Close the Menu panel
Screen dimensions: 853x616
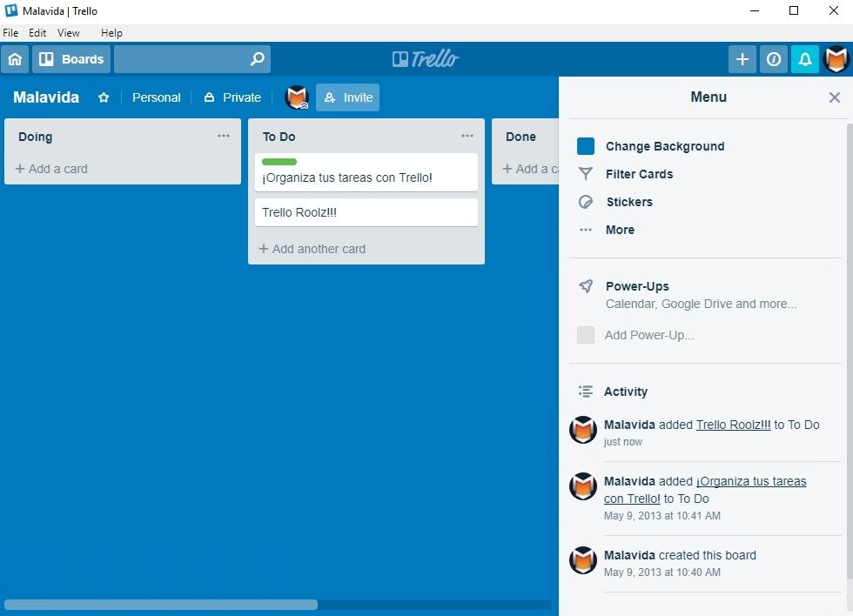[835, 97]
